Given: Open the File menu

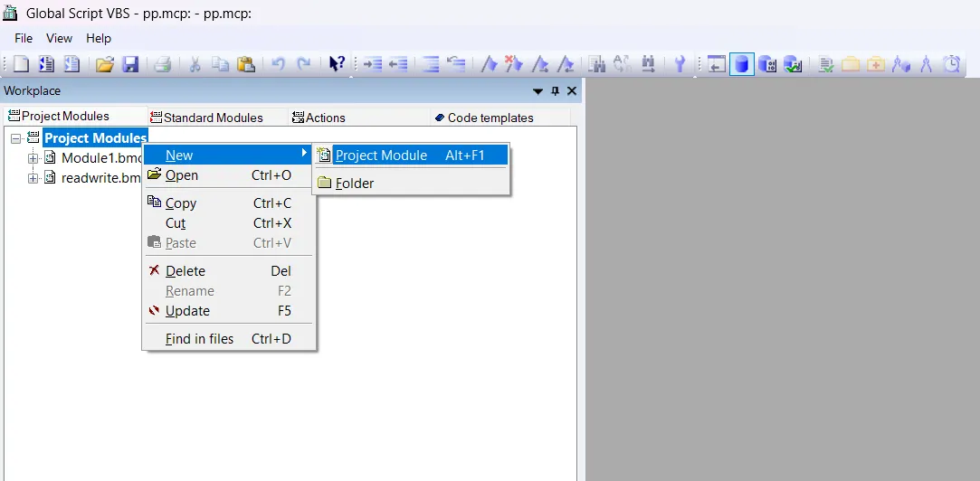Looking at the screenshot, I should pyautogui.click(x=24, y=39).
